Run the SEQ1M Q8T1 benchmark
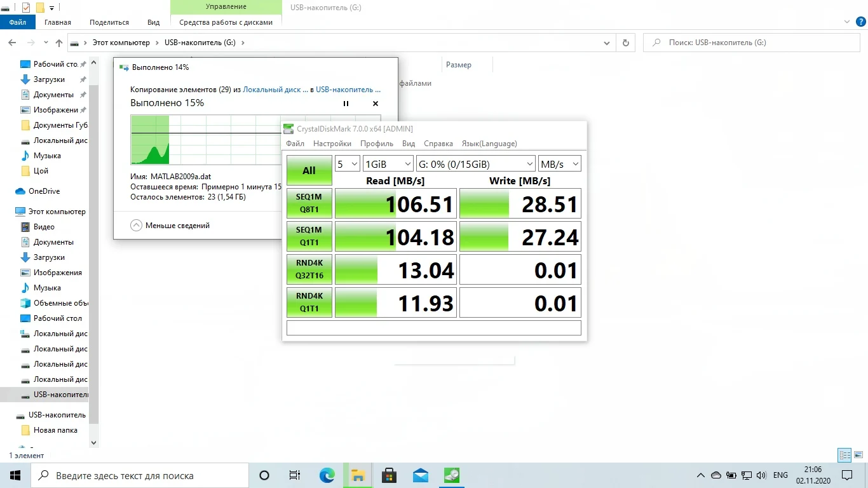 coord(309,203)
